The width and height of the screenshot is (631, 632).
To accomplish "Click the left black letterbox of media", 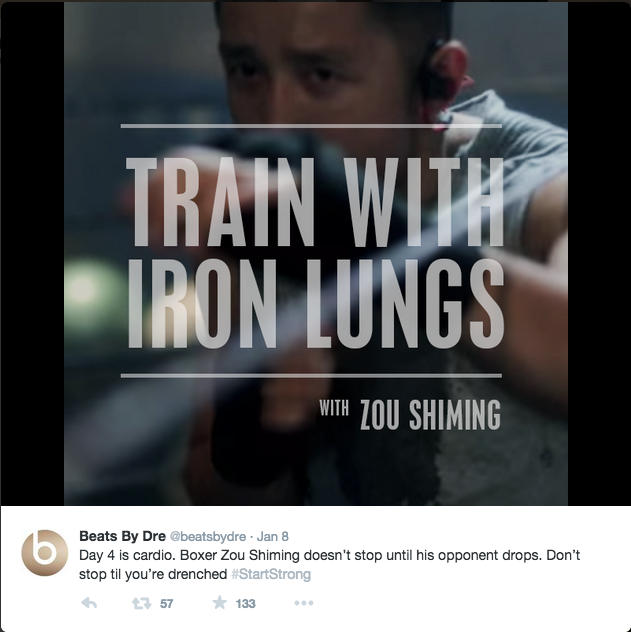I will pos(32,253).
